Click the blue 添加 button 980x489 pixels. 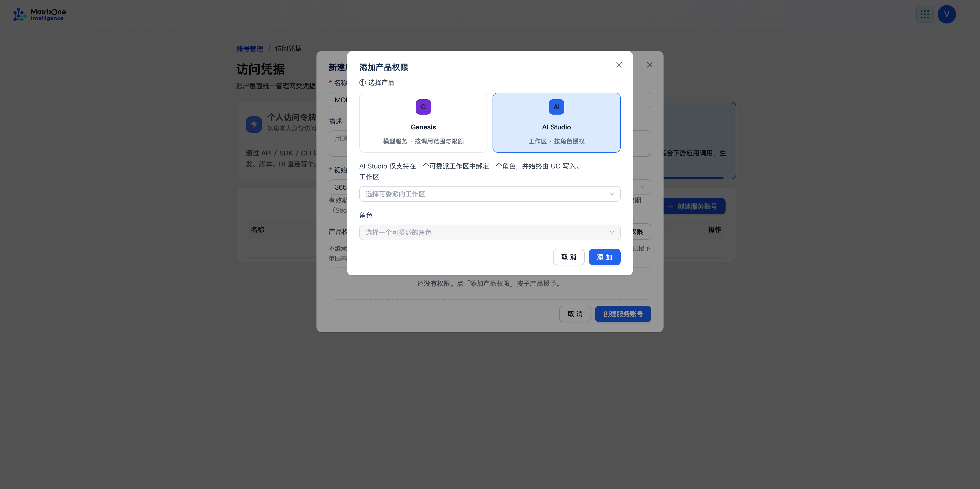pyautogui.click(x=604, y=257)
